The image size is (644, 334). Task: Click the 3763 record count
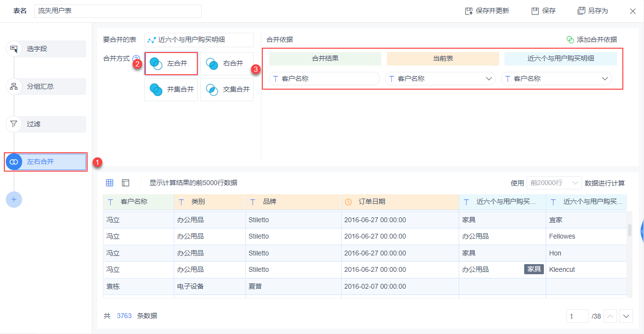pos(124,316)
